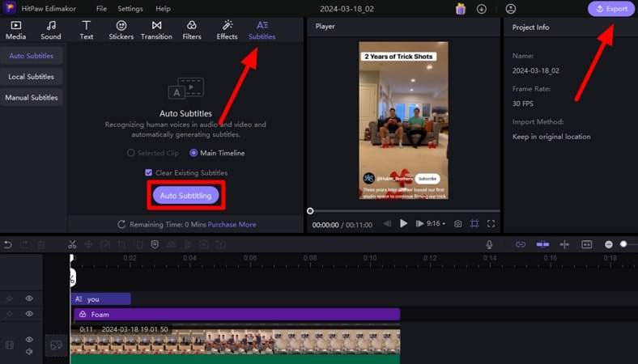This screenshot has width=638, height=364.
Task: Click the undo arrow in timeline toolbar
Action: coord(8,244)
